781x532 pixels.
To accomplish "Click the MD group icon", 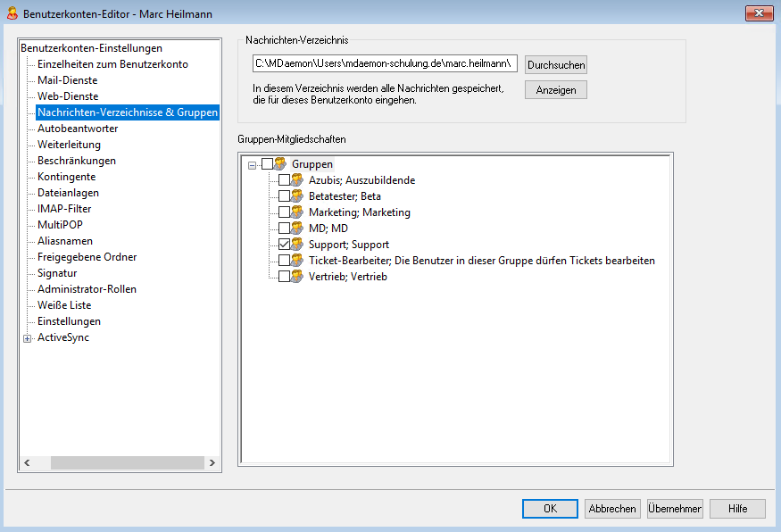I will tap(298, 229).
